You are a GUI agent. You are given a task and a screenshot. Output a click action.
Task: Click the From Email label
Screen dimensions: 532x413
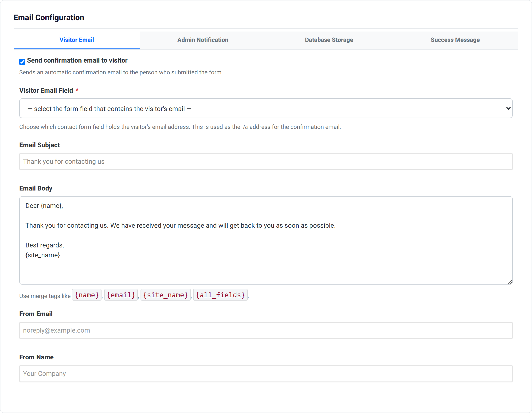[x=36, y=314]
